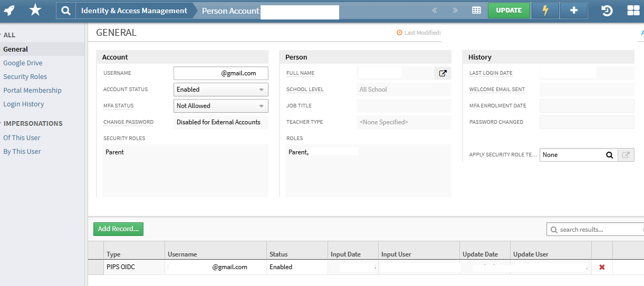The image size is (644, 286).
Task: Collapse the IMPERSONATIONS section
Action: [32, 124]
